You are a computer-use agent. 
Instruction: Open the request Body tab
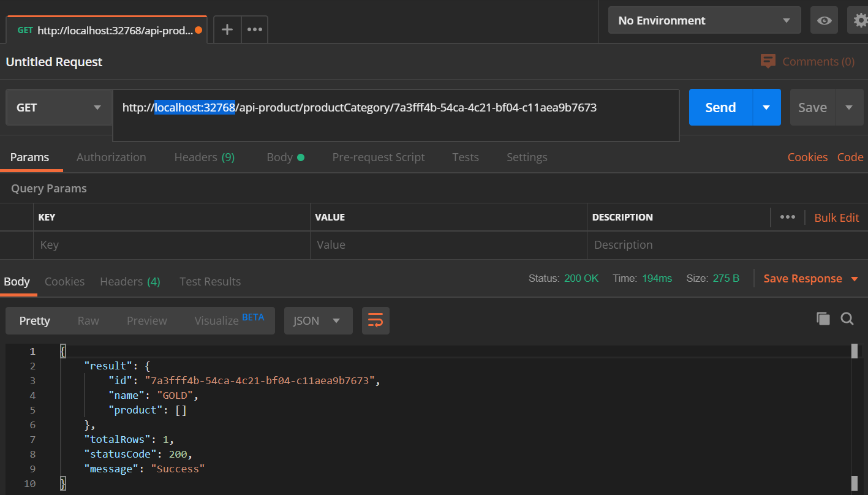(x=285, y=157)
